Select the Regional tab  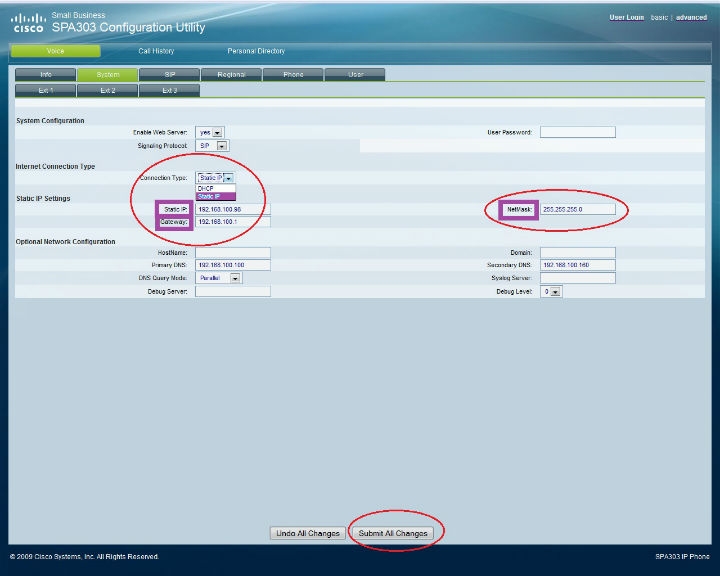[231, 75]
